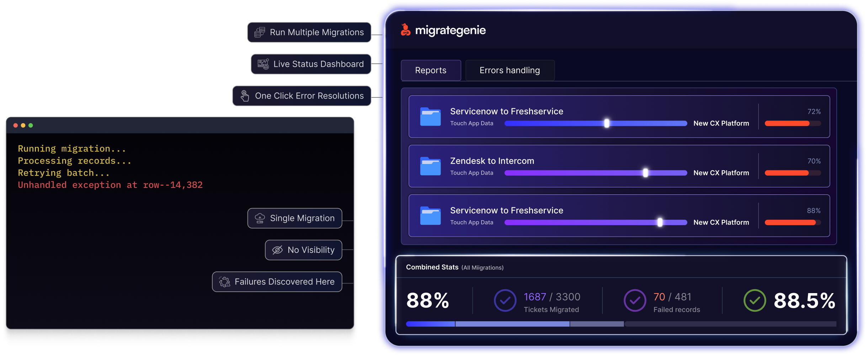Click the '88.5%' success figure
Viewport: 868px width, 355px height.
804,301
